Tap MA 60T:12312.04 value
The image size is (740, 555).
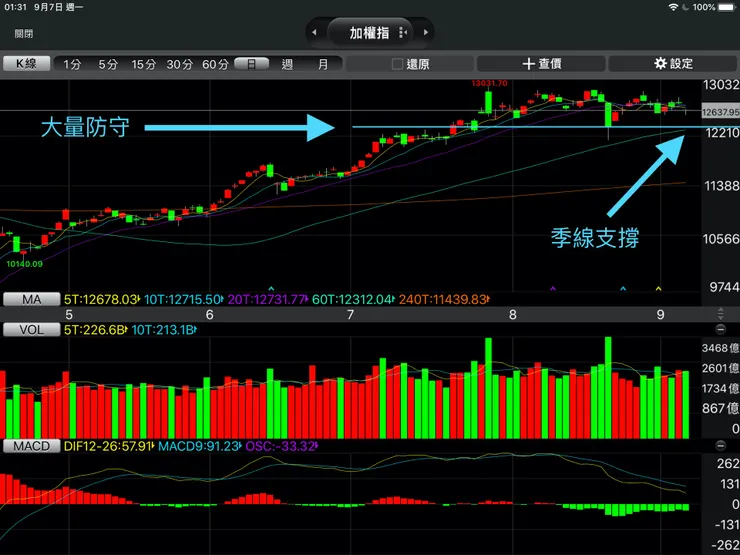tap(353, 299)
